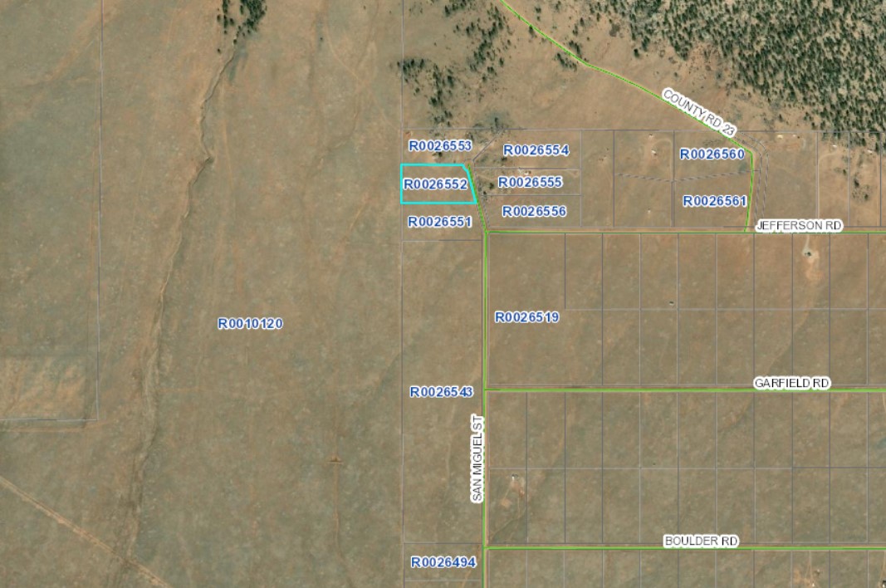Click the Boulder Rd label
The width and height of the screenshot is (886, 588).
701,541
